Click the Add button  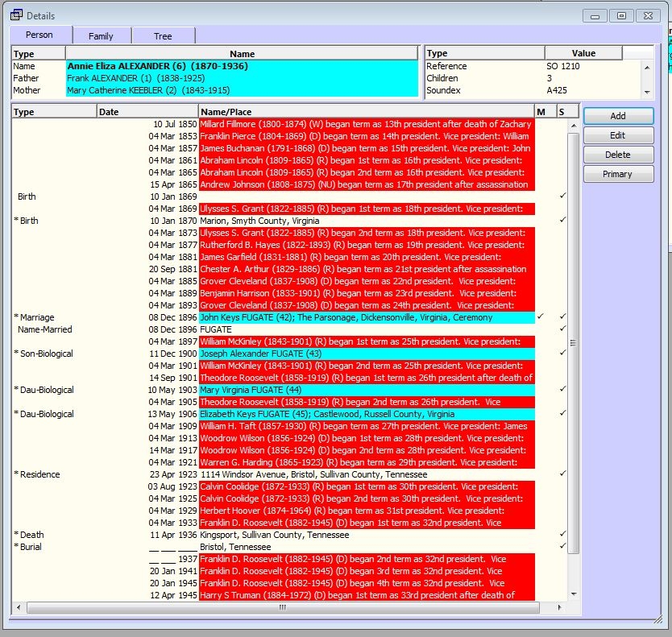(x=618, y=116)
